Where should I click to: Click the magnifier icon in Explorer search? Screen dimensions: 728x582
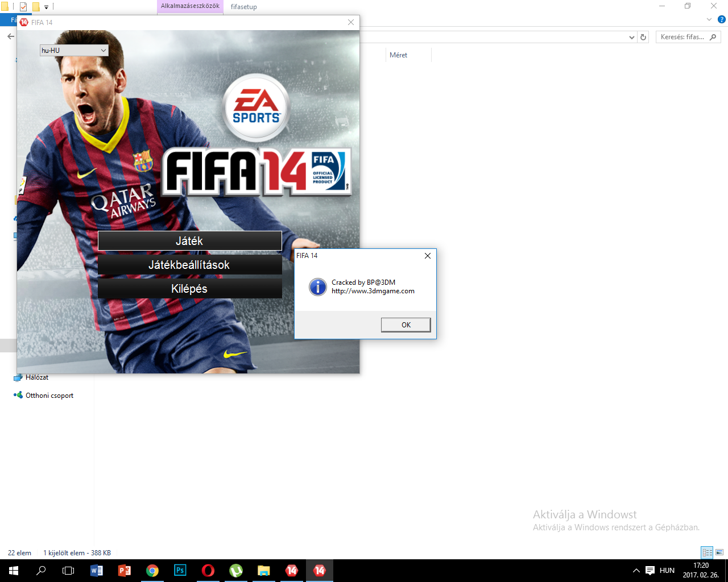[x=713, y=37]
